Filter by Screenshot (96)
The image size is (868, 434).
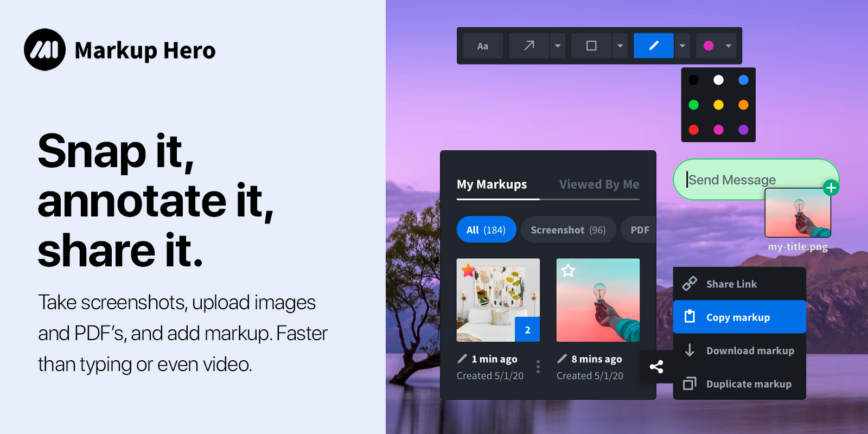click(x=568, y=229)
